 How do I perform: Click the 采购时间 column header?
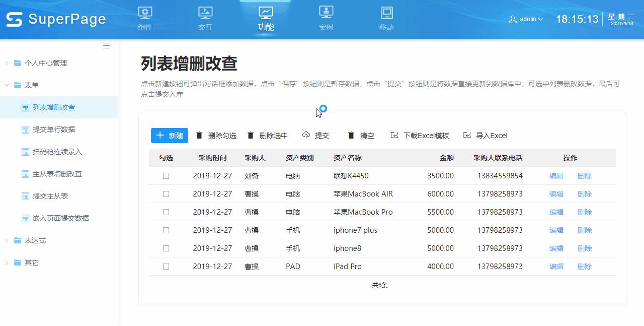click(x=212, y=158)
